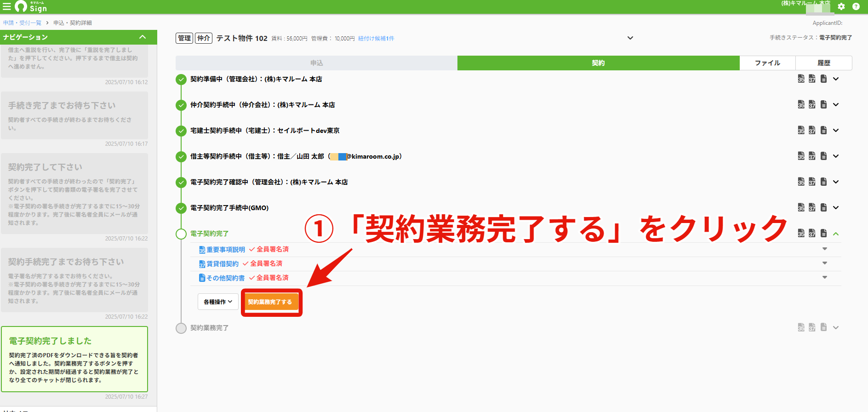Click the 契約業務完了 step label
Viewport: 868px width, 412px height.
210,328
